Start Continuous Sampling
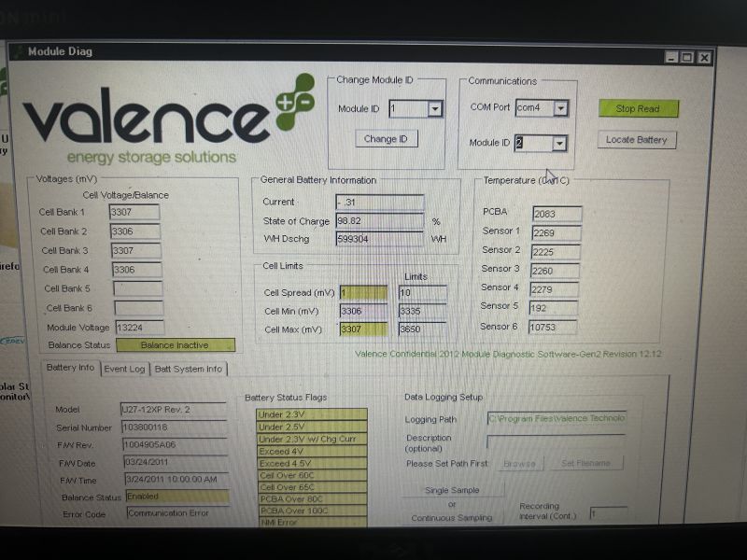 coord(452,518)
